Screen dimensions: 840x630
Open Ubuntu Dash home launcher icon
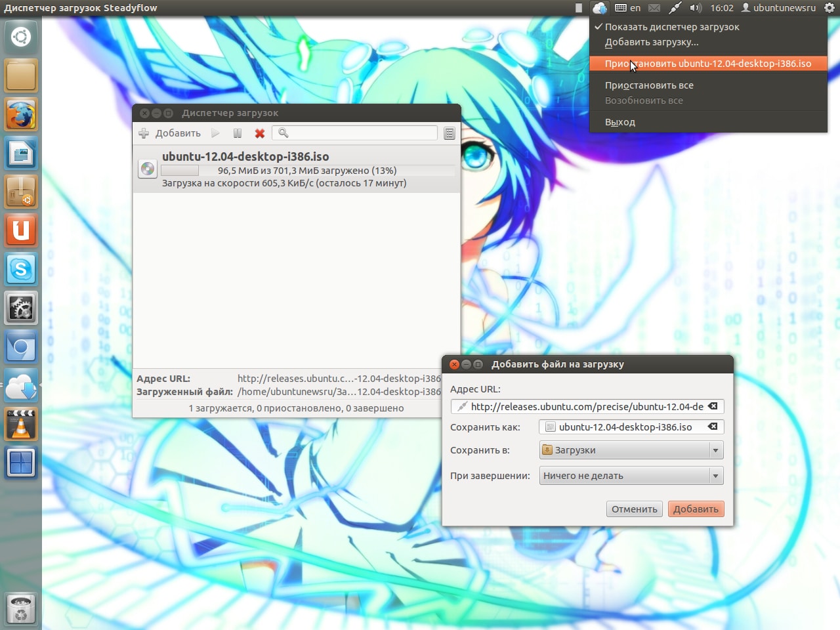tap(21, 37)
